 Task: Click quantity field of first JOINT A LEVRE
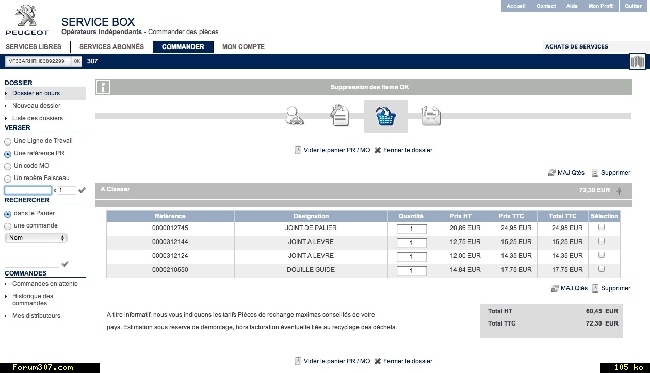click(411, 242)
